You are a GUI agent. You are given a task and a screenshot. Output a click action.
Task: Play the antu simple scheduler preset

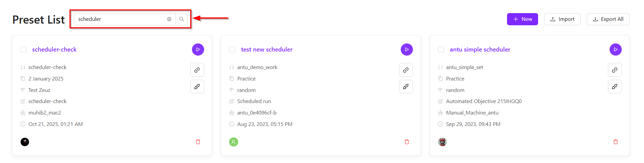pos(615,50)
